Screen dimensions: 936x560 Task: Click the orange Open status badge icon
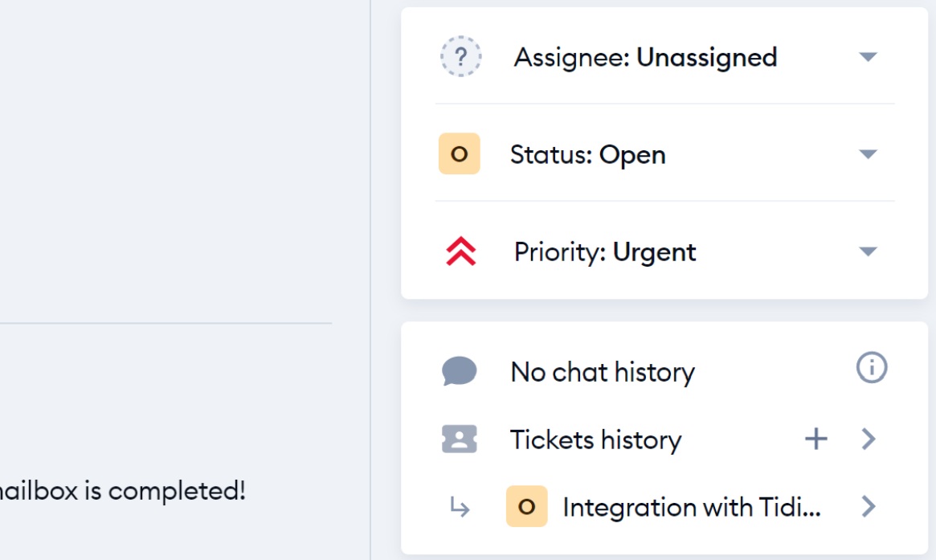460,154
